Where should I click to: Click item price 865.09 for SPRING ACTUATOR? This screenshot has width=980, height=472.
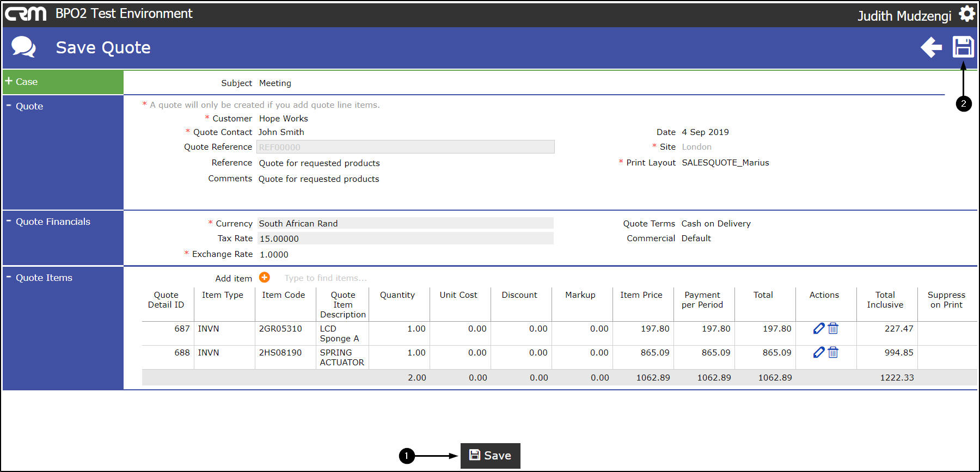655,353
